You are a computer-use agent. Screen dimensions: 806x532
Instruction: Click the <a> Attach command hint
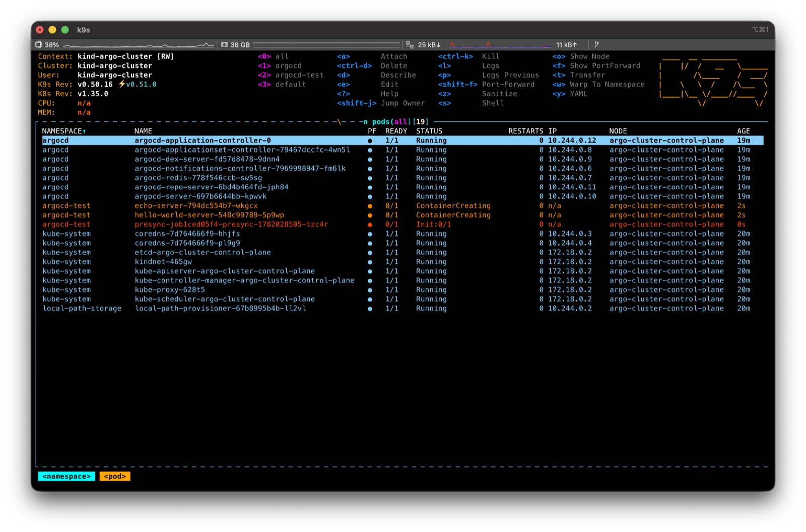pyautogui.click(x=372, y=56)
